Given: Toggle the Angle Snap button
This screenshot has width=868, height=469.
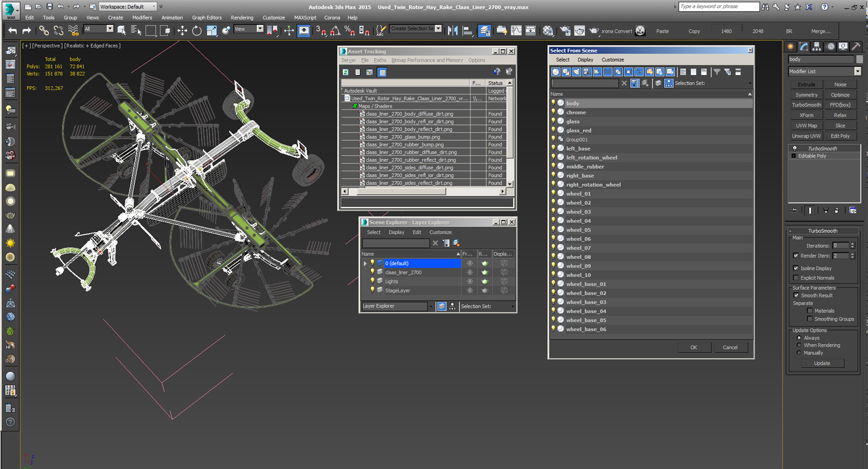Looking at the screenshot, I should pyautogui.click(x=335, y=30).
